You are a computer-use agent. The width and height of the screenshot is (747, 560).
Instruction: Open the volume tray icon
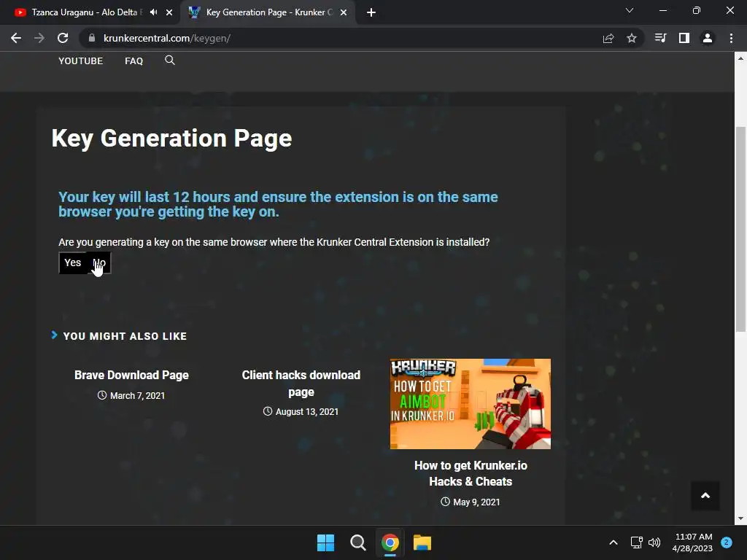(654, 542)
